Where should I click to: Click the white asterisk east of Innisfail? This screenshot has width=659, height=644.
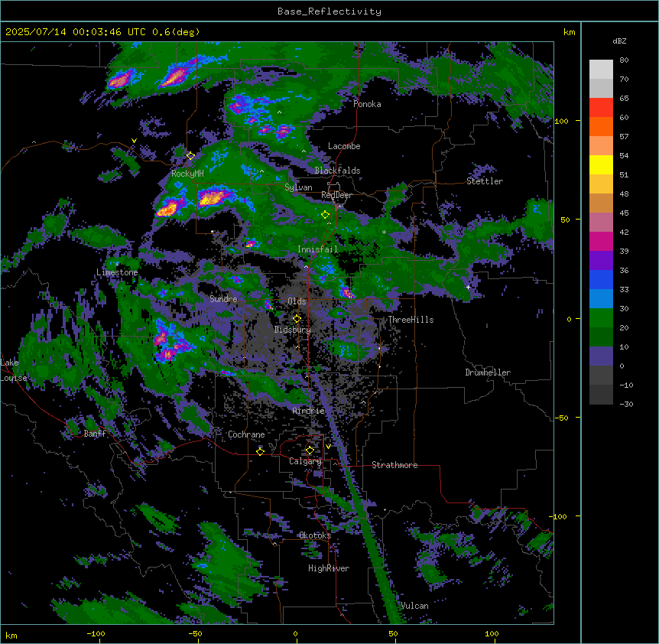tap(384, 233)
